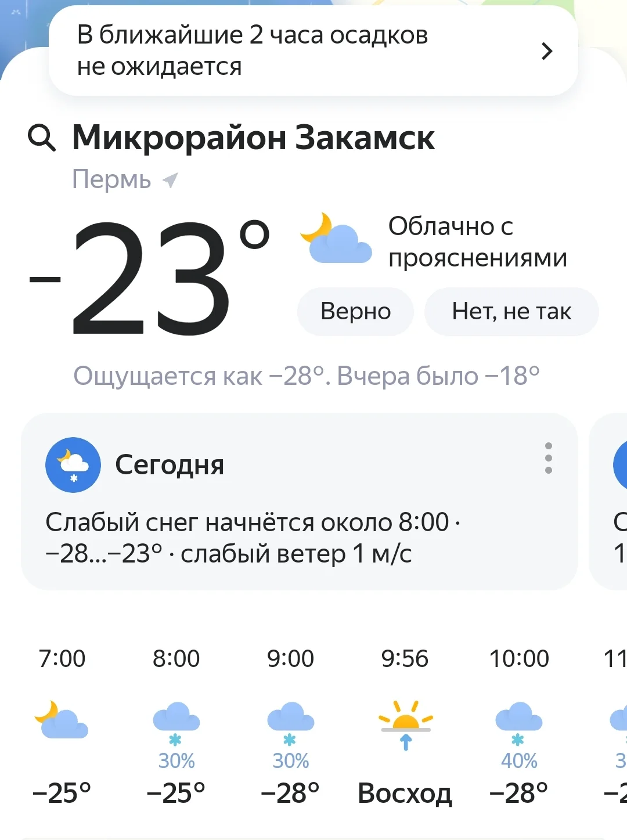Image resolution: width=627 pixels, height=840 pixels.
Task: Open the three-dot menu on Сегодня card
Action: coord(548,458)
